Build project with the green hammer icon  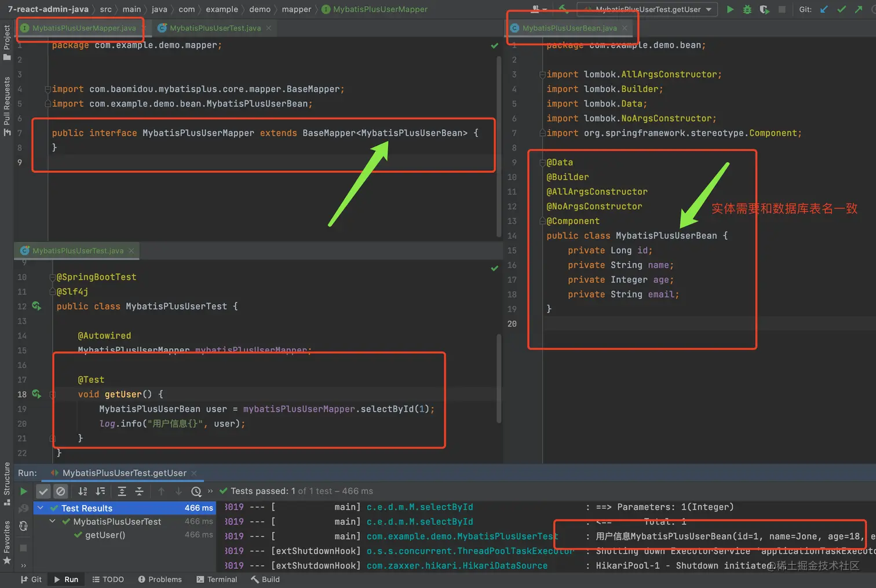coord(563,9)
